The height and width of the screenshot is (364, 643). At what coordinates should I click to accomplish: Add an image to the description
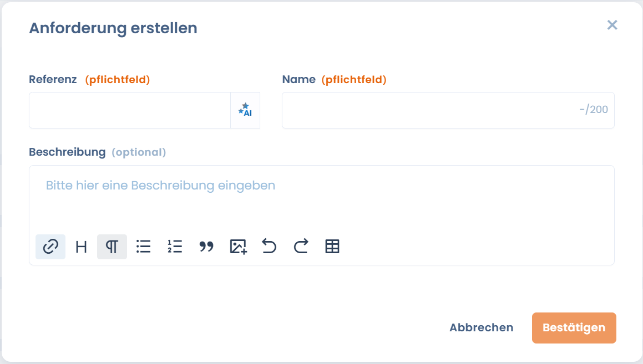point(238,247)
